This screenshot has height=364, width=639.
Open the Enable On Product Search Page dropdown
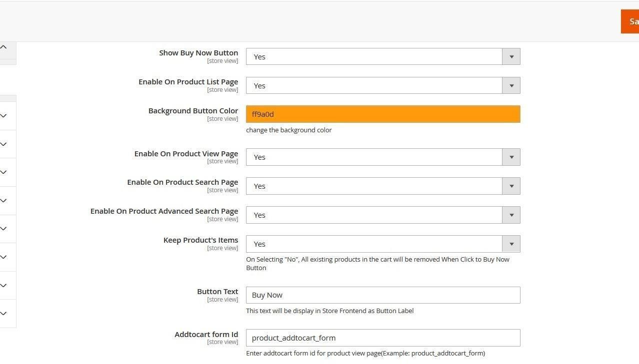coord(382,186)
